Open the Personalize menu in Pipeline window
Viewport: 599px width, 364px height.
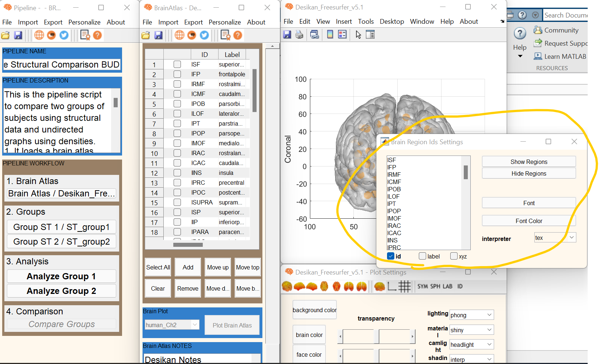[x=84, y=22]
